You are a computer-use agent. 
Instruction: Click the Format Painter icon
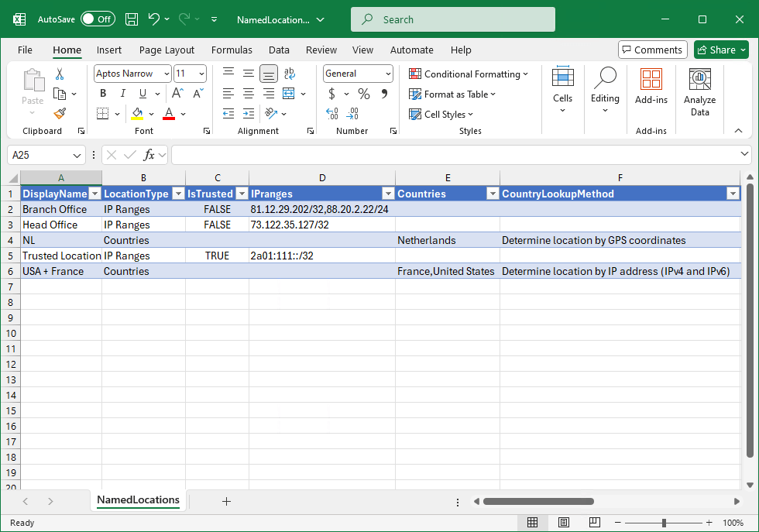[x=60, y=113]
